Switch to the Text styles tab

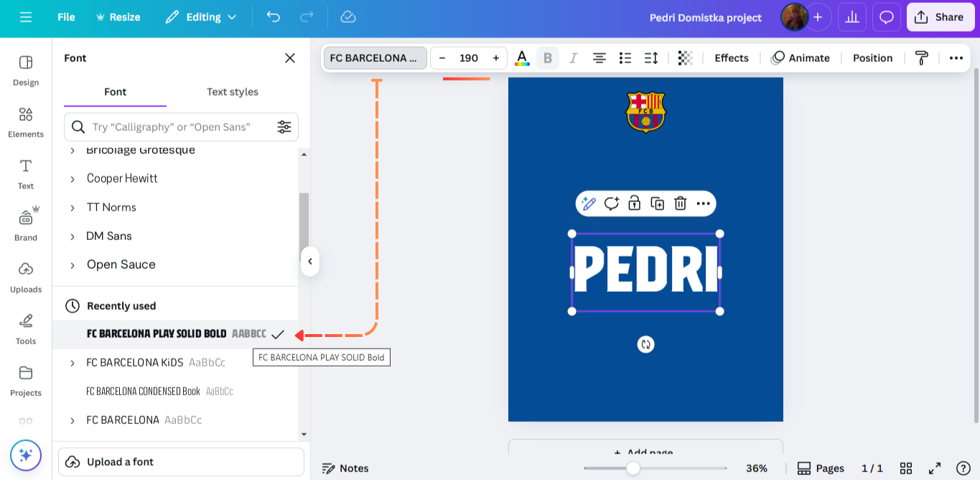233,92
